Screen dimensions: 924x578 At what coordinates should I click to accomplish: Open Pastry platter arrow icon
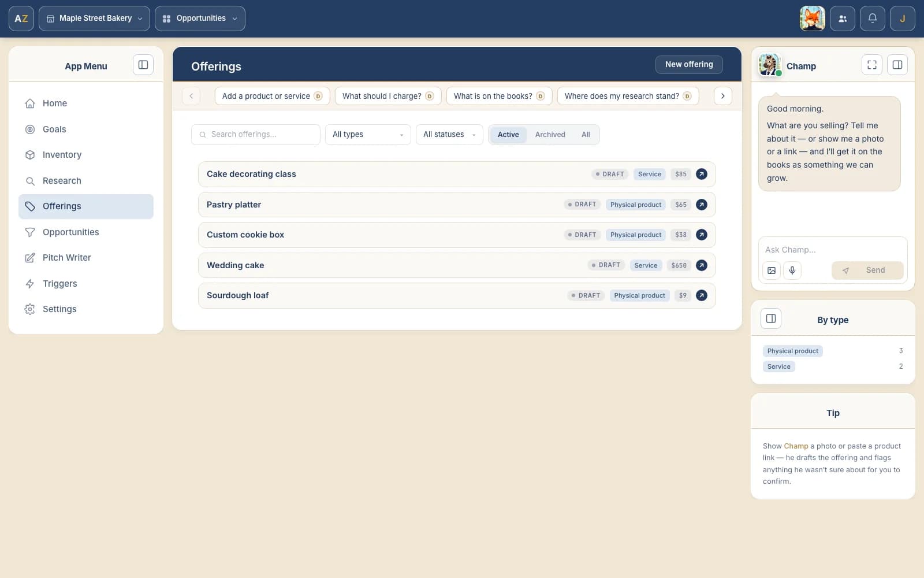(702, 205)
